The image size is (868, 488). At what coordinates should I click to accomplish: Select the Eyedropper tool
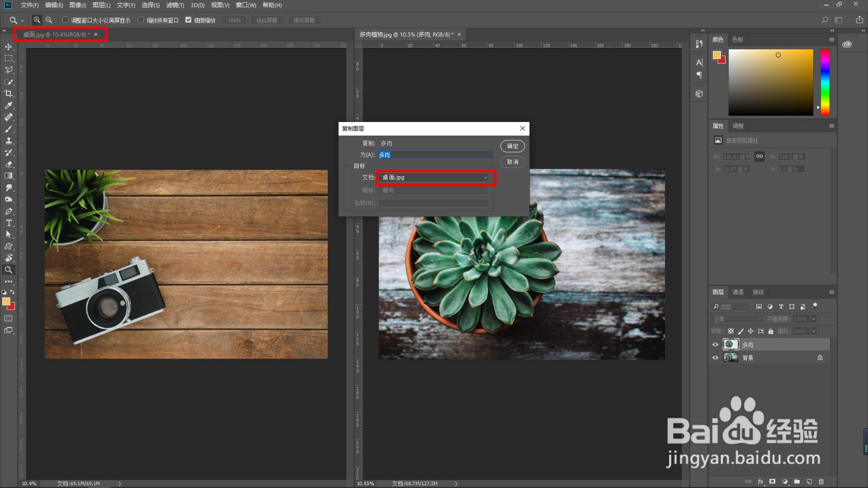[9, 105]
